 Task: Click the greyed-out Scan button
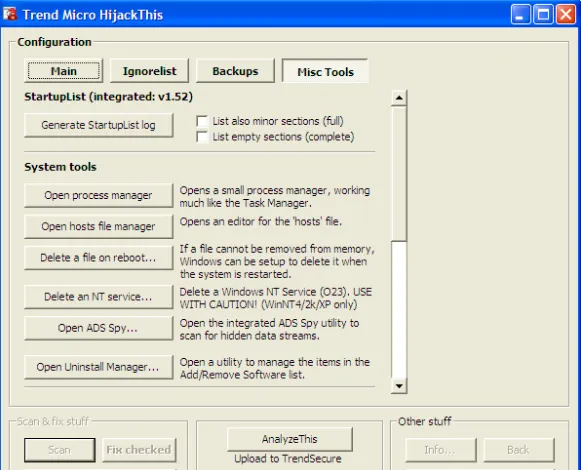click(x=60, y=450)
